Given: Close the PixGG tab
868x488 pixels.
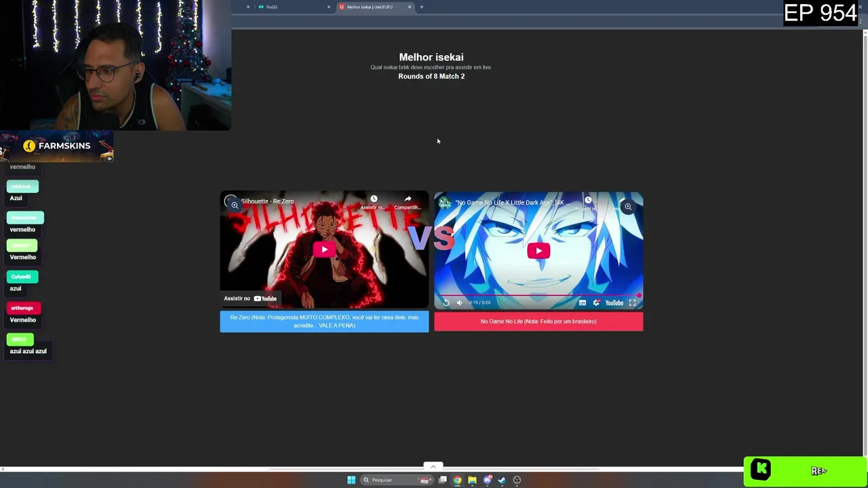Looking at the screenshot, I should tap(329, 7).
